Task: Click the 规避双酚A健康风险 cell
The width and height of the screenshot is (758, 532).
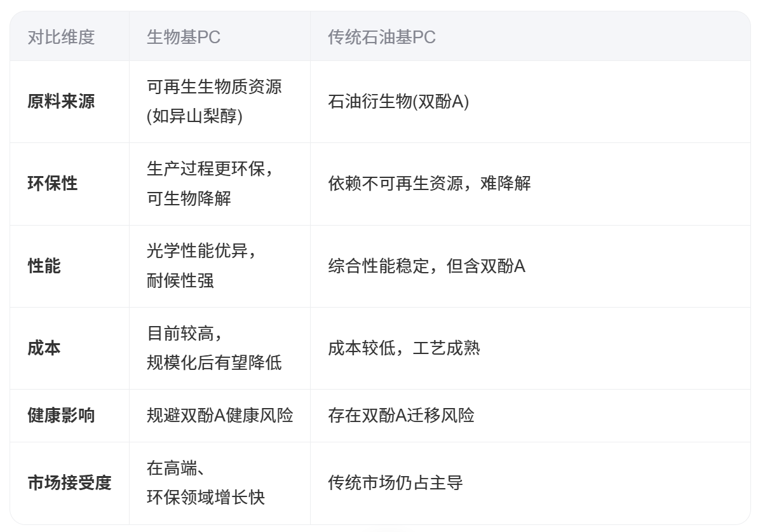Action: (x=220, y=416)
